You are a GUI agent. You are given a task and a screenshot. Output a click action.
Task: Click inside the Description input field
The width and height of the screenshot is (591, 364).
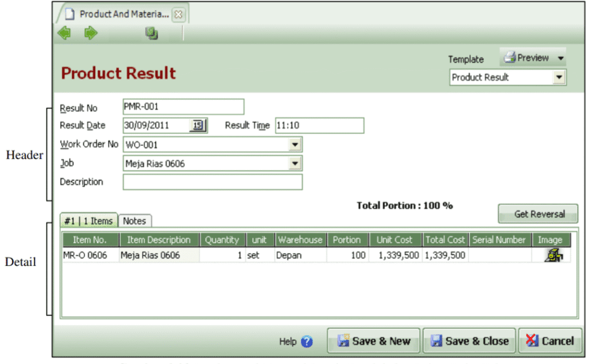coord(212,182)
